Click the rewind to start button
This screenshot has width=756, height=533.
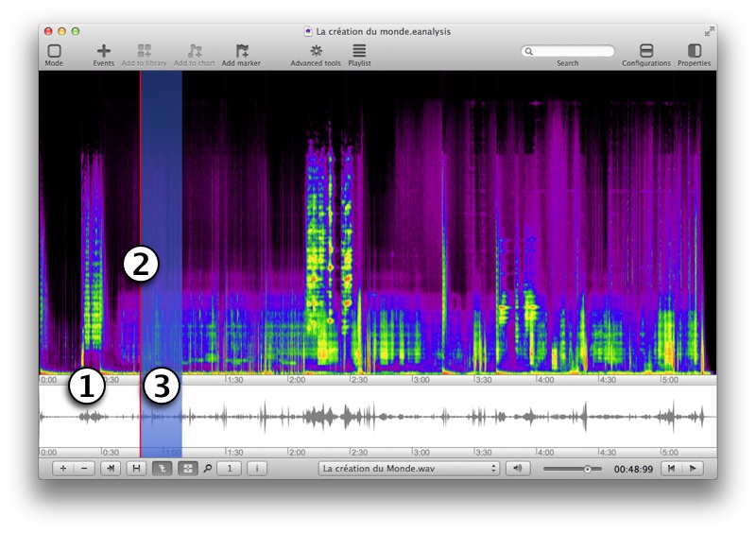671,469
